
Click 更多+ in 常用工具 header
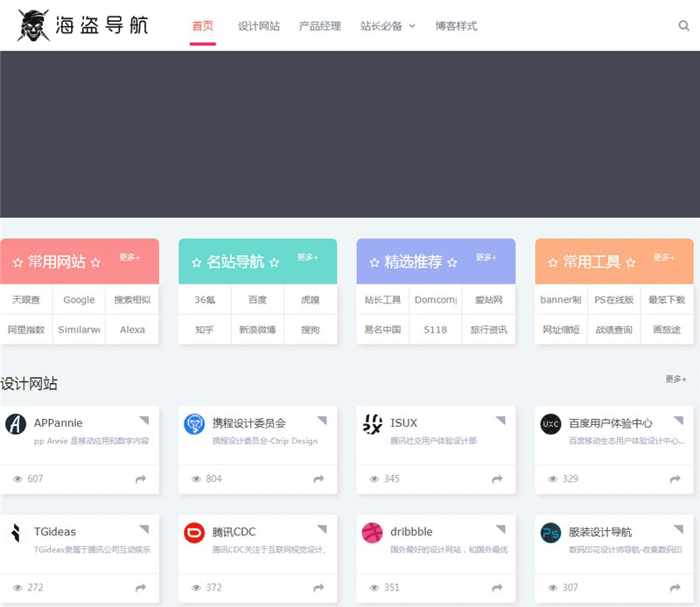664,257
